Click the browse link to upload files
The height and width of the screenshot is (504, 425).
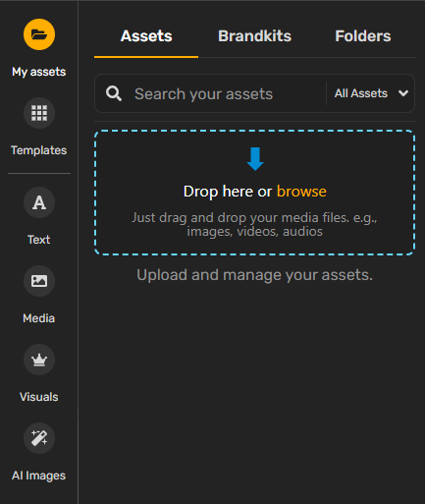(301, 192)
